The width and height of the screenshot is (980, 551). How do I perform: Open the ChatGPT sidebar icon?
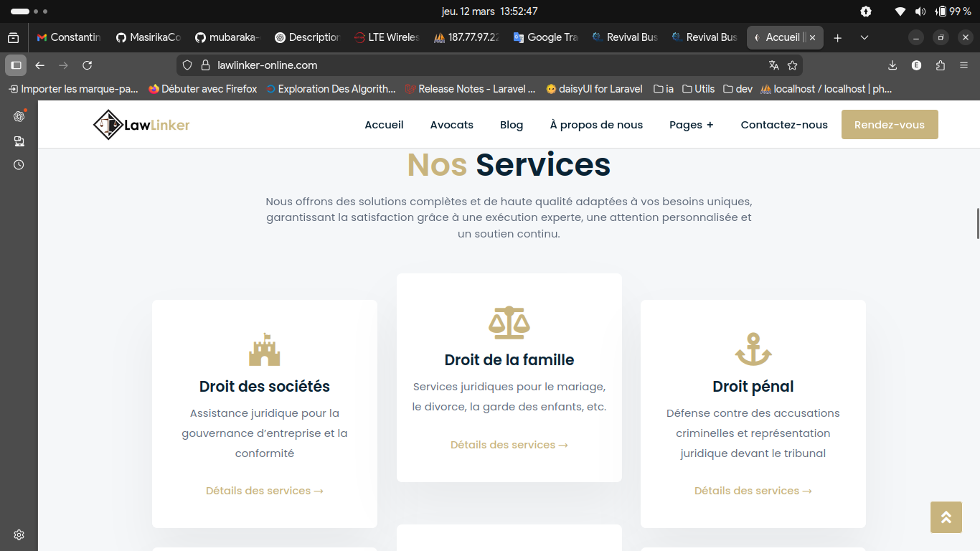(x=19, y=116)
